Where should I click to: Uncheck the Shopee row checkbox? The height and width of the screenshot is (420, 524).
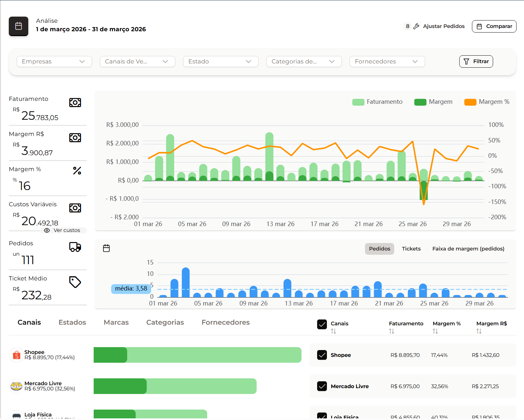tap(322, 355)
